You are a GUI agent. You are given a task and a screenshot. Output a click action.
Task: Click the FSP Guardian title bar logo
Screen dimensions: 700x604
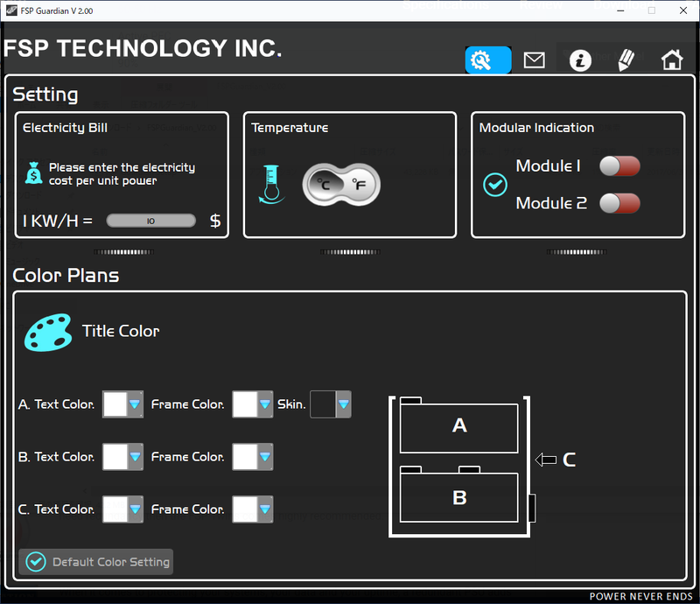[11, 11]
